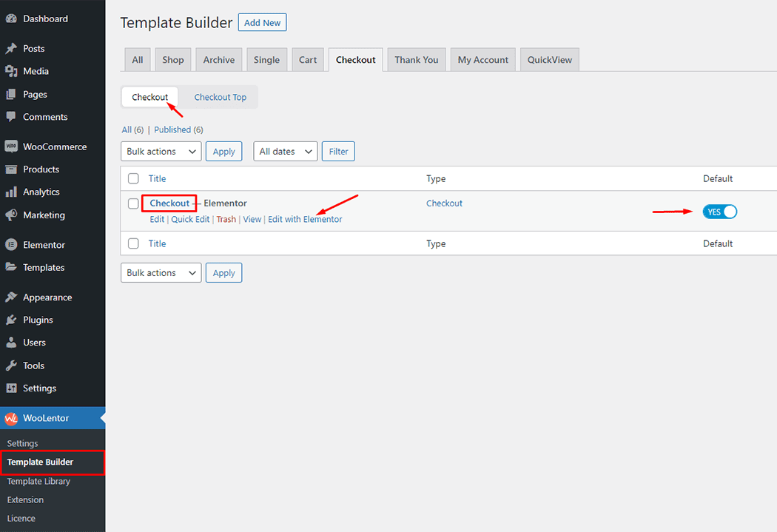777x532 pixels.
Task: Switch to the Thank You tab
Action: (416, 59)
